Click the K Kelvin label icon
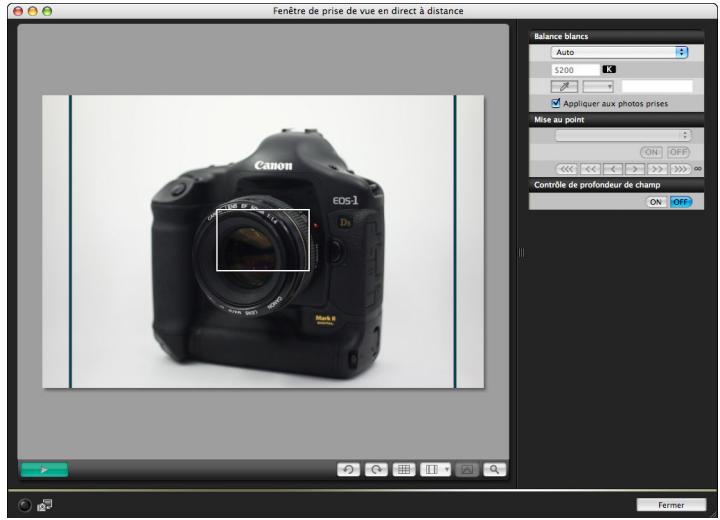Image resolution: width=720 pixels, height=520 pixels. click(609, 69)
